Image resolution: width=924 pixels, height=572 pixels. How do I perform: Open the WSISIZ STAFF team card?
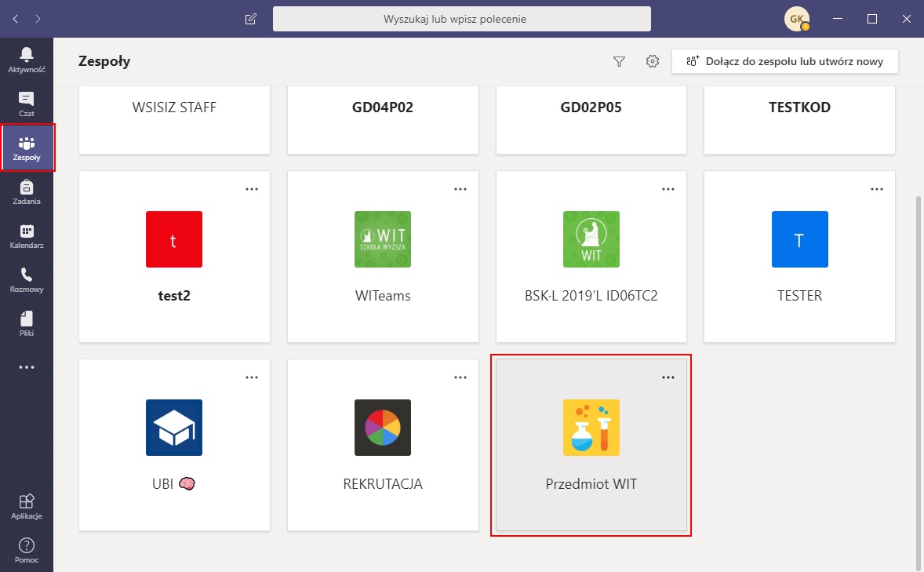pyautogui.click(x=174, y=120)
